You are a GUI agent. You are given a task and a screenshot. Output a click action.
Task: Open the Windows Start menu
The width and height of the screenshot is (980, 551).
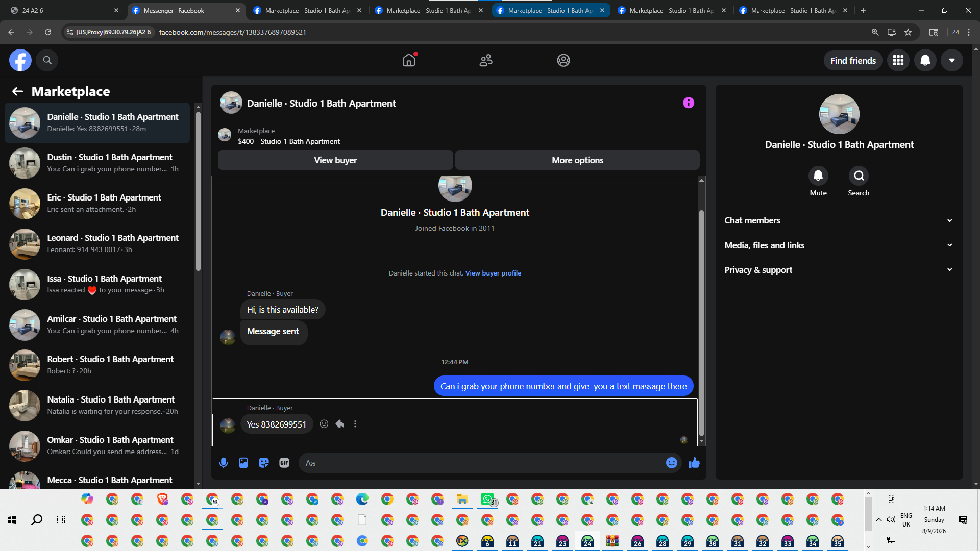[x=12, y=520]
